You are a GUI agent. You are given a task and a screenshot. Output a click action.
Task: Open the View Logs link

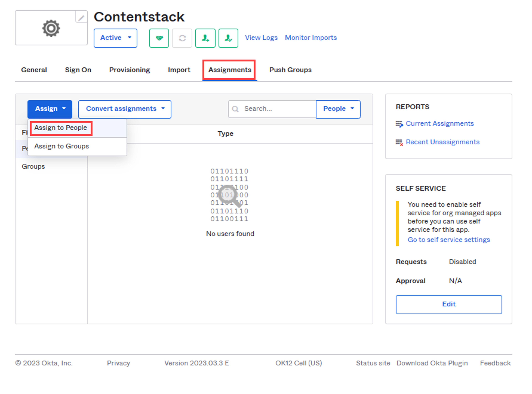(261, 38)
